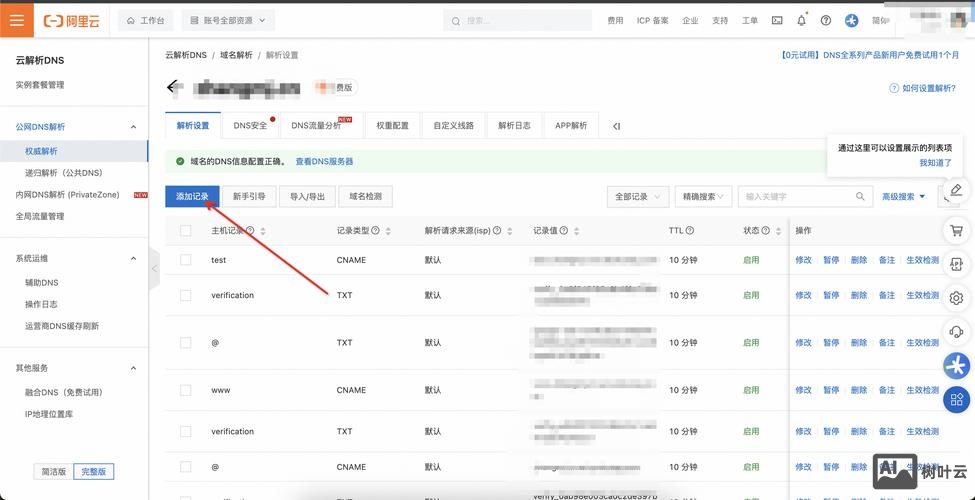Tick the select-all header checkbox
The height and width of the screenshot is (500, 975).
tap(185, 231)
